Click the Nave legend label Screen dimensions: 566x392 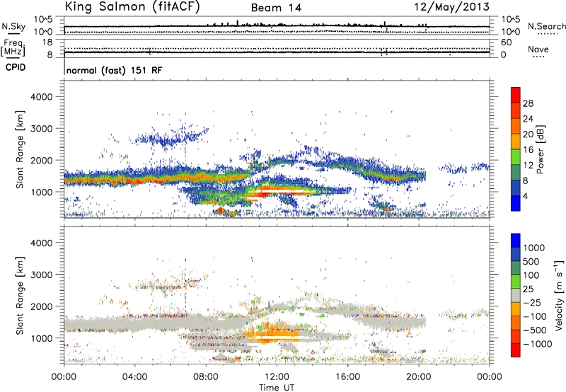tap(538, 49)
